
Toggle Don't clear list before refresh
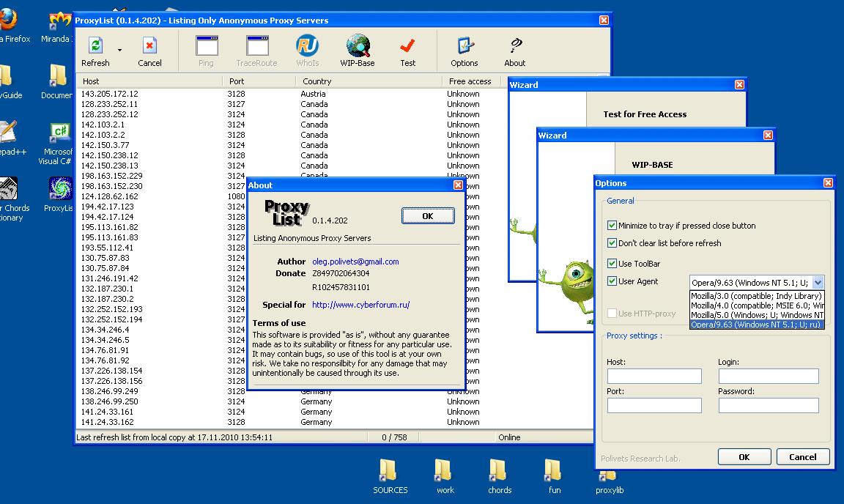612,243
